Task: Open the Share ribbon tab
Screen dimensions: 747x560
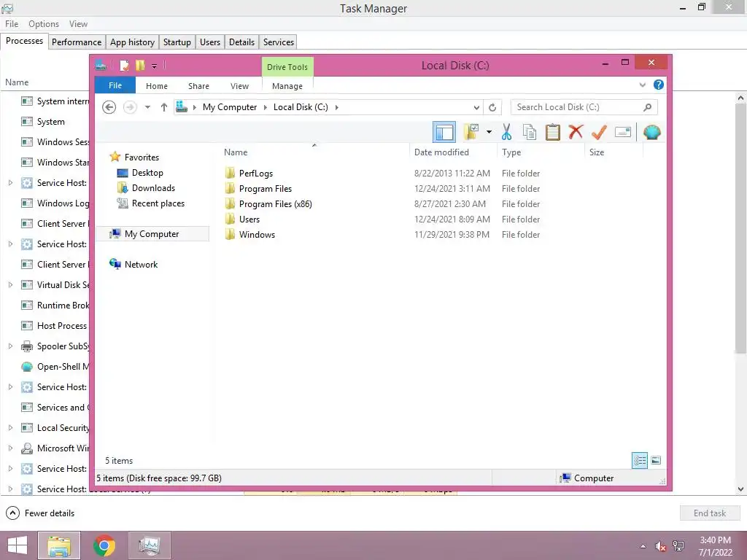Action: 198,86
